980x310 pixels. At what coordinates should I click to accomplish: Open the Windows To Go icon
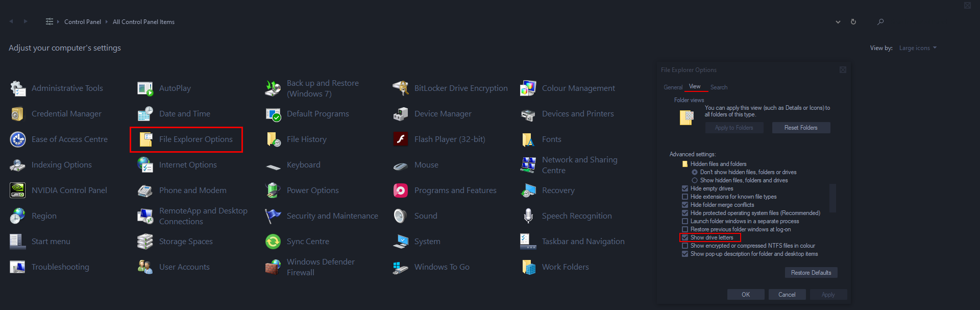click(401, 267)
